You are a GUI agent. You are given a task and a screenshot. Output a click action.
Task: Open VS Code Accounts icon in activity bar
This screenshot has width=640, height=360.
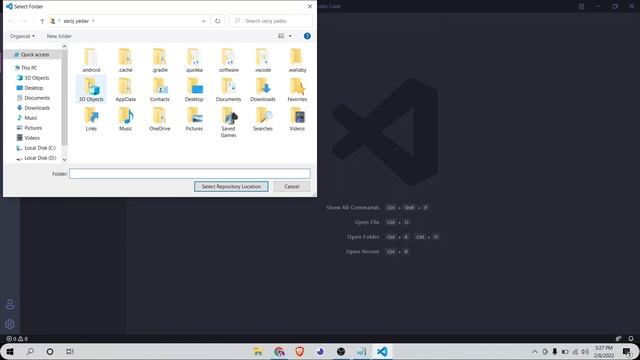(10, 304)
